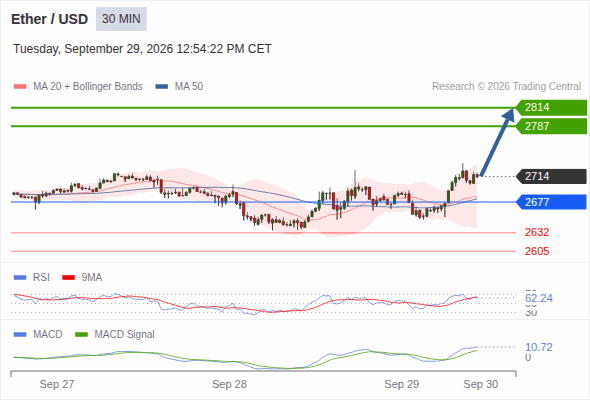Screen dimensions: 590x400
Task: Click the RSI legend label
Action: point(41,278)
